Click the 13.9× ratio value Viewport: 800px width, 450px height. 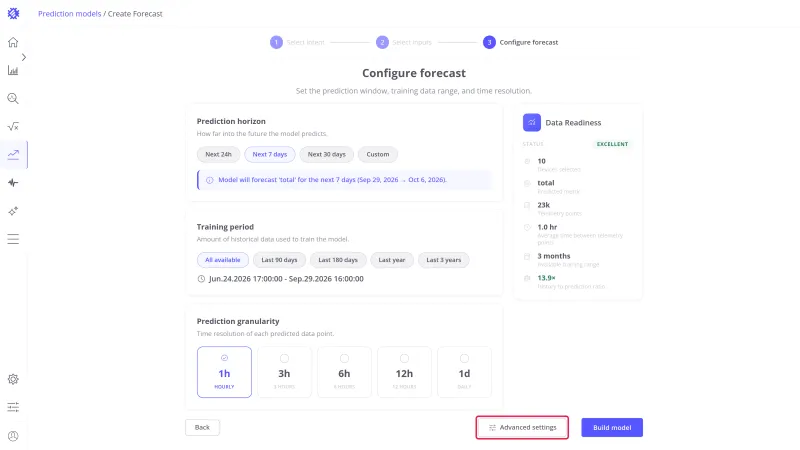tap(546, 278)
